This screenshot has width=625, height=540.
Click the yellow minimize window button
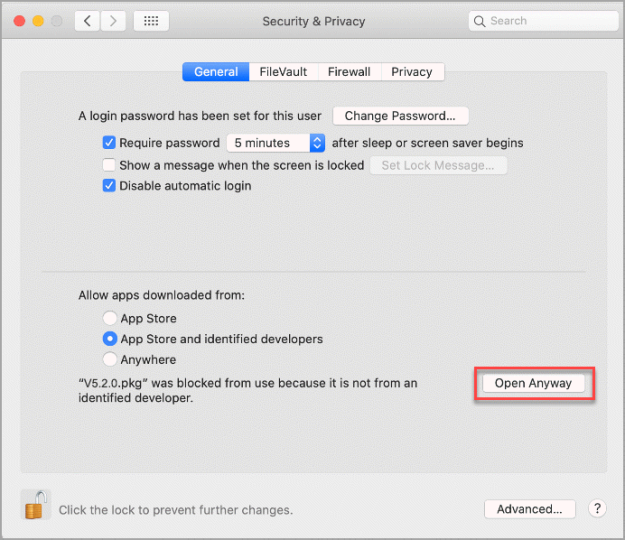(x=38, y=21)
